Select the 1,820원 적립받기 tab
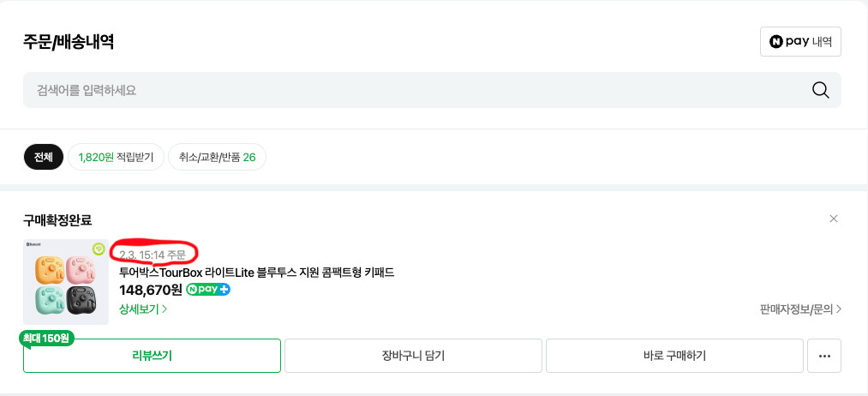This screenshot has height=396, width=868. click(116, 157)
